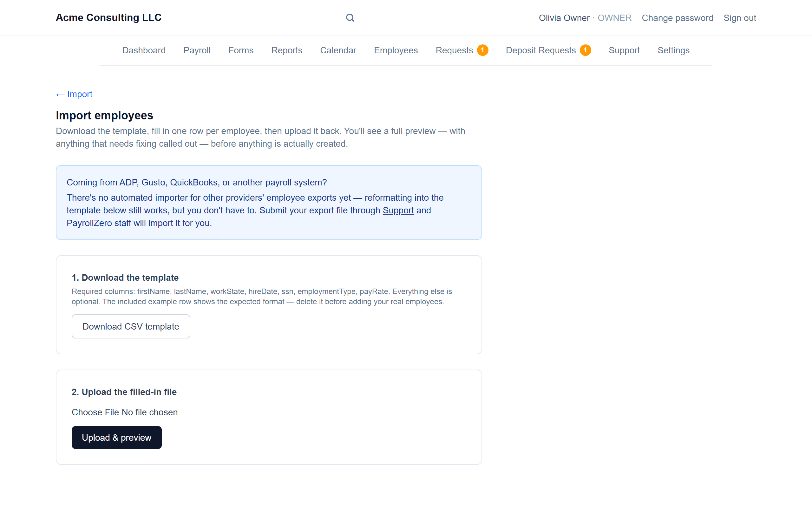Open the Dashboard tab
Screen dimensions: 812x508
click(x=144, y=50)
